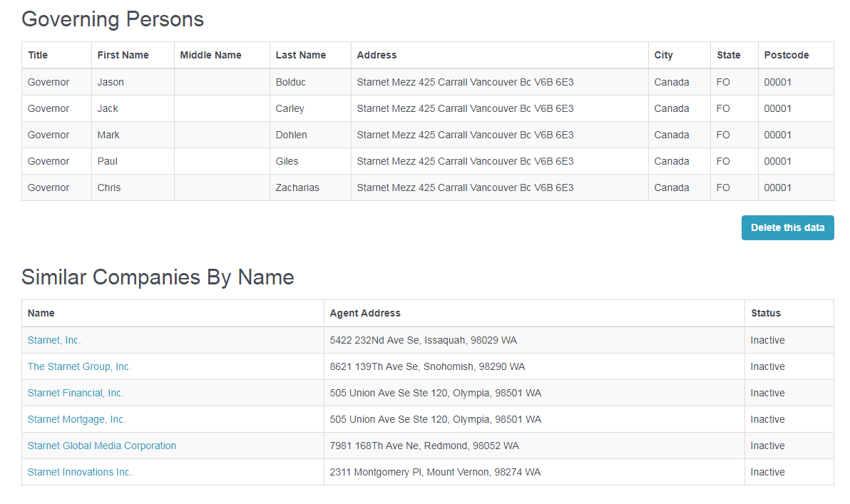Click the Similar Companies By Name heading
Viewport: 850px width, 504px height.
(x=158, y=277)
